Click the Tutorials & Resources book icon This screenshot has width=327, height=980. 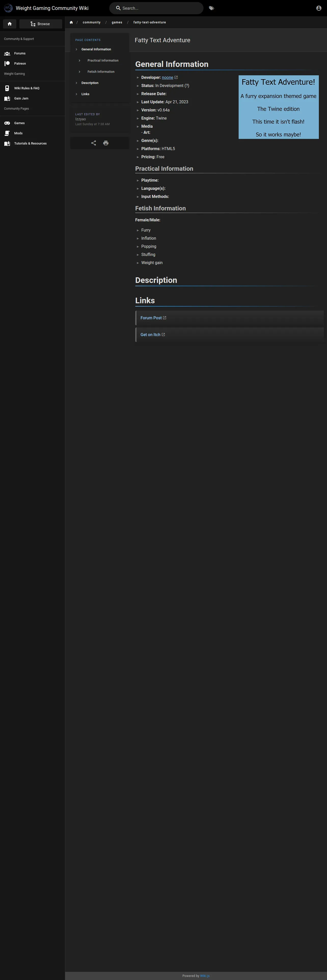coord(7,144)
